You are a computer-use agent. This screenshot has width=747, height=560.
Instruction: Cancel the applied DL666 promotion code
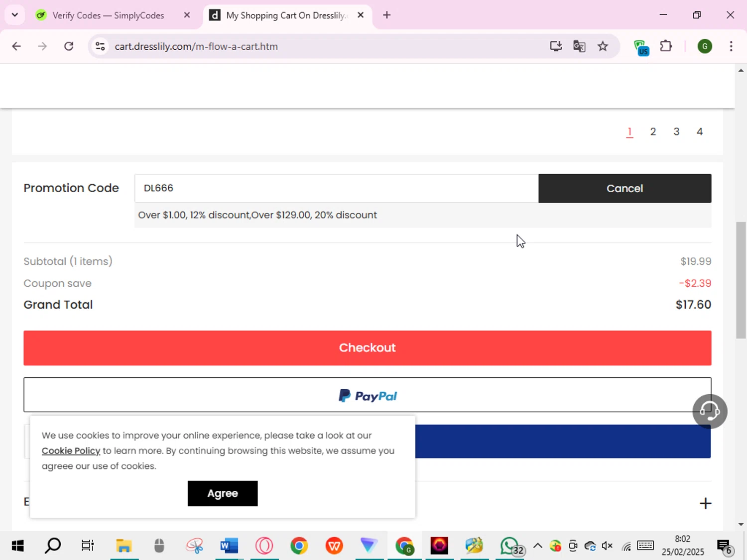tap(624, 188)
